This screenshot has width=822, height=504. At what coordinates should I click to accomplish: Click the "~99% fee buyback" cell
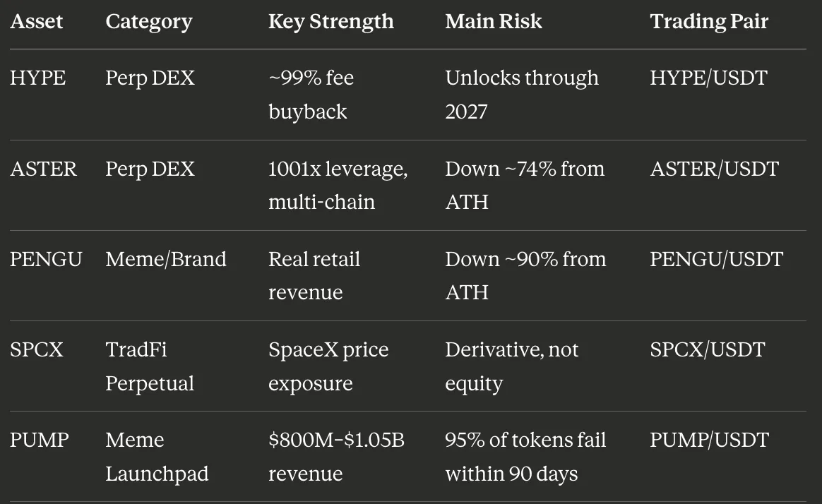click(311, 95)
